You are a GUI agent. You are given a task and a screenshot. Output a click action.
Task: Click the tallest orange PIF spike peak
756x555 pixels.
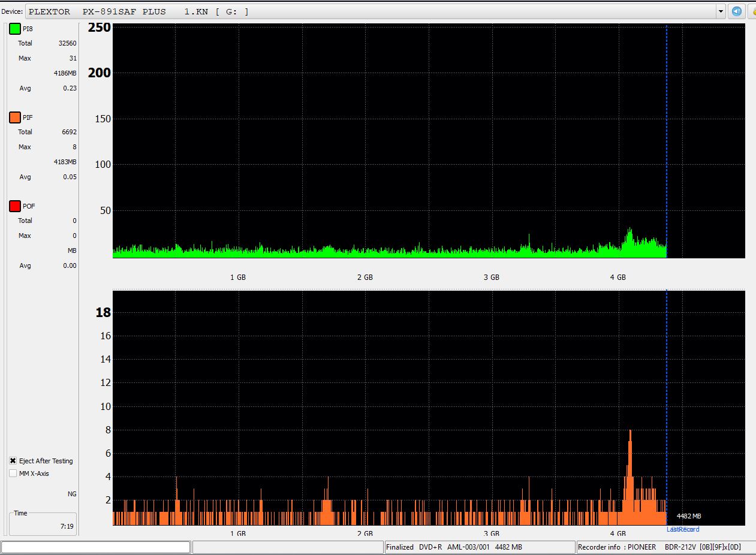tap(630, 432)
